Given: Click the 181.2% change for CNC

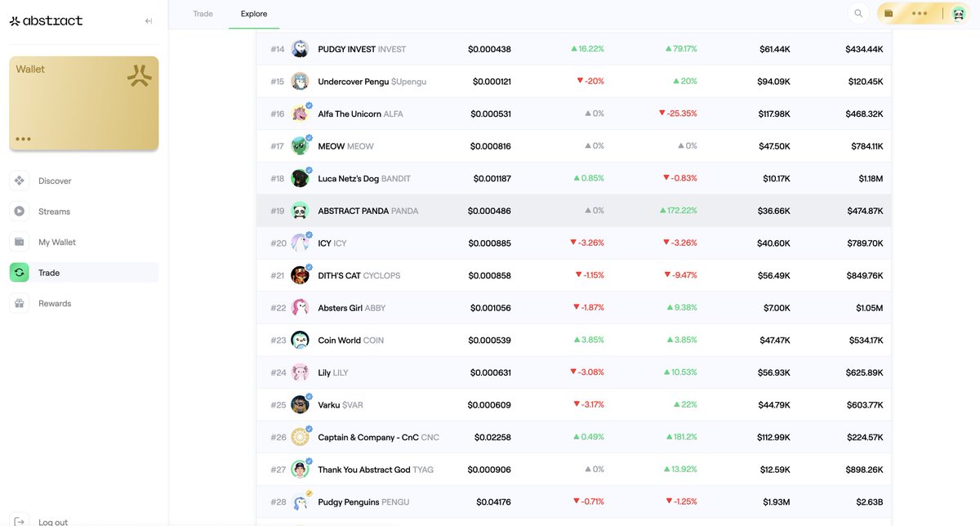Looking at the screenshot, I should coord(682,437).
